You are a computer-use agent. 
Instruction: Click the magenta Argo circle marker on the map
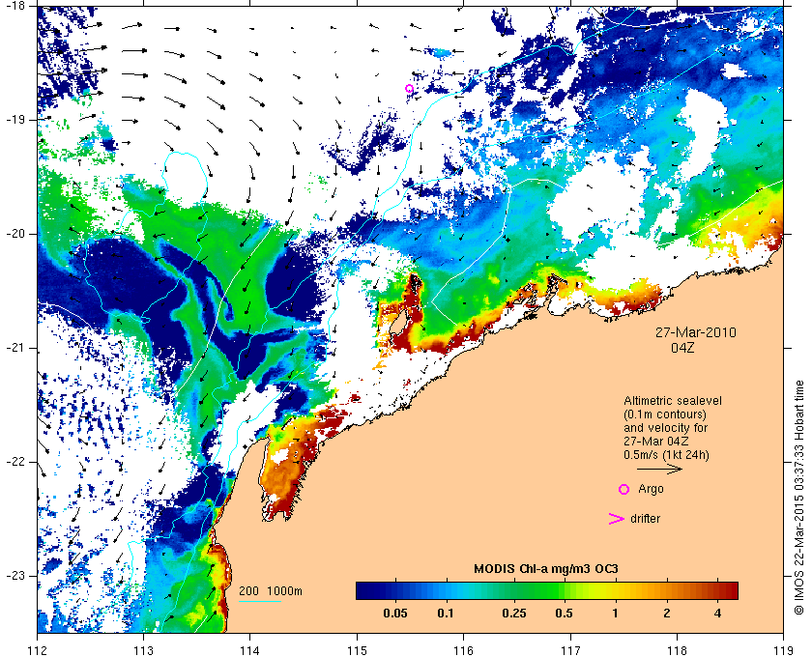coord(409,89)
